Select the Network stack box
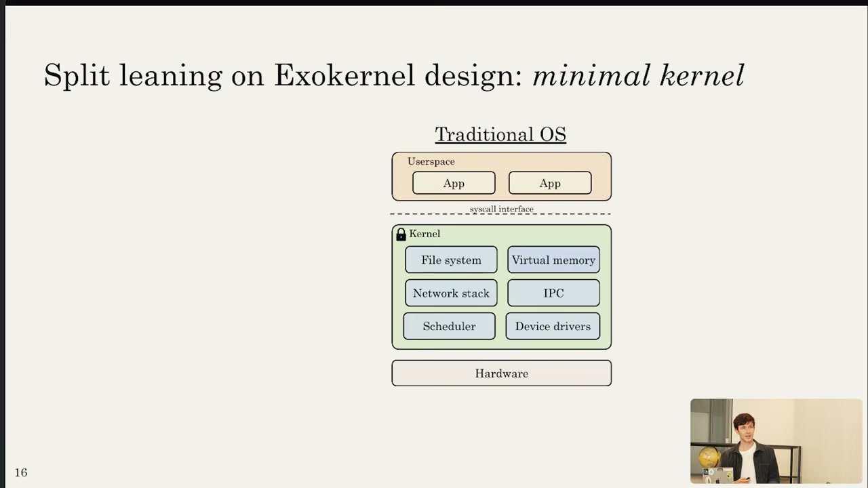 pyautogui.click(x=451, y=293)
